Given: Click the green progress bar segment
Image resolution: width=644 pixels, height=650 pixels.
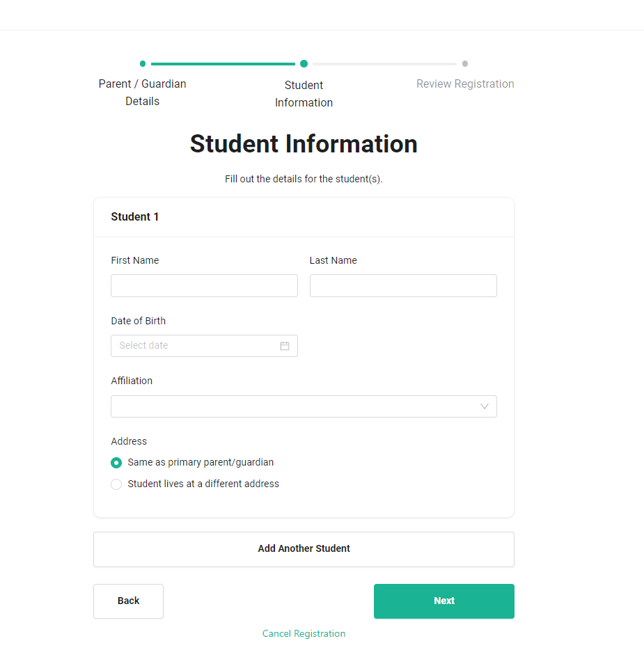Looking at the screenshot, I should pyautogui.click(x=223, y=64).
